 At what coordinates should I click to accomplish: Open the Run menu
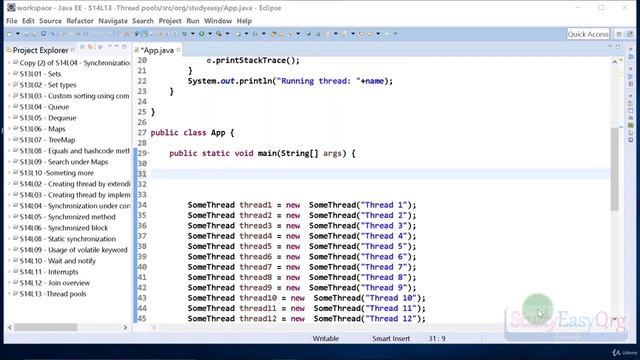pos(193,21)
